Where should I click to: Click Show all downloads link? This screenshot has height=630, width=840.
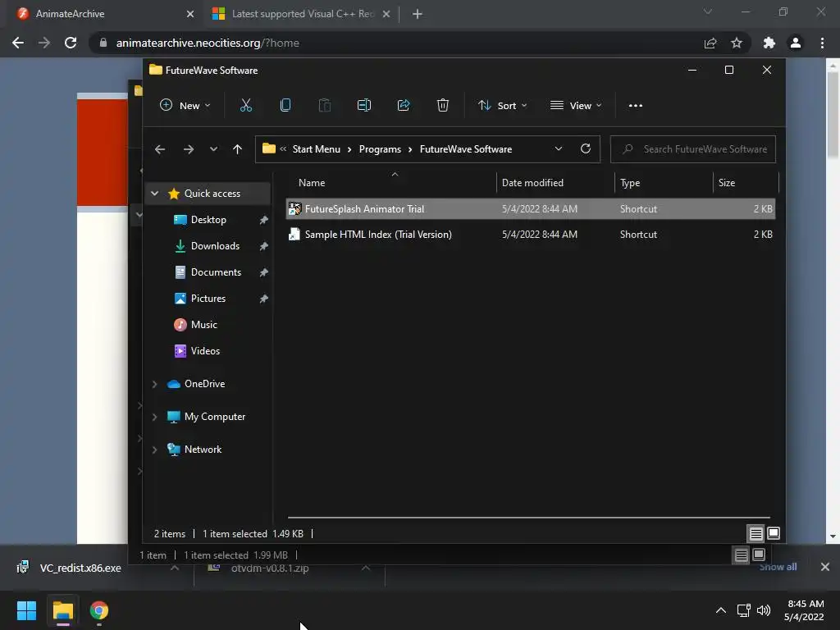tap(778, 567)
